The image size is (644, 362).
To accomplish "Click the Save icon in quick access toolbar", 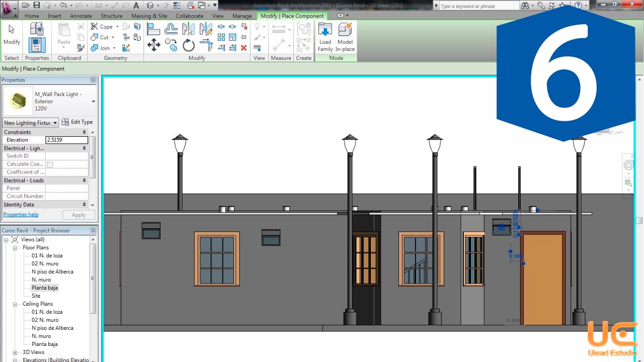I will click(x=37, y=6).
